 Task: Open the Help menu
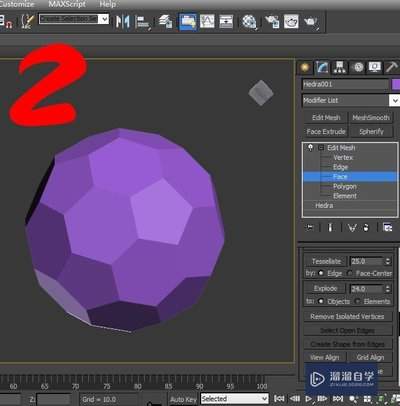pyautogui.click(x=108, y=4)
